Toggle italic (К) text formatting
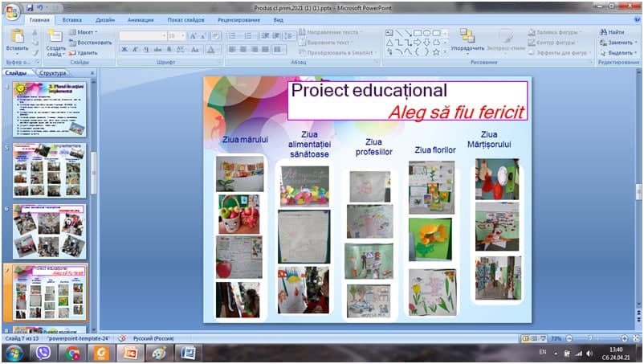 pos(136,50)
